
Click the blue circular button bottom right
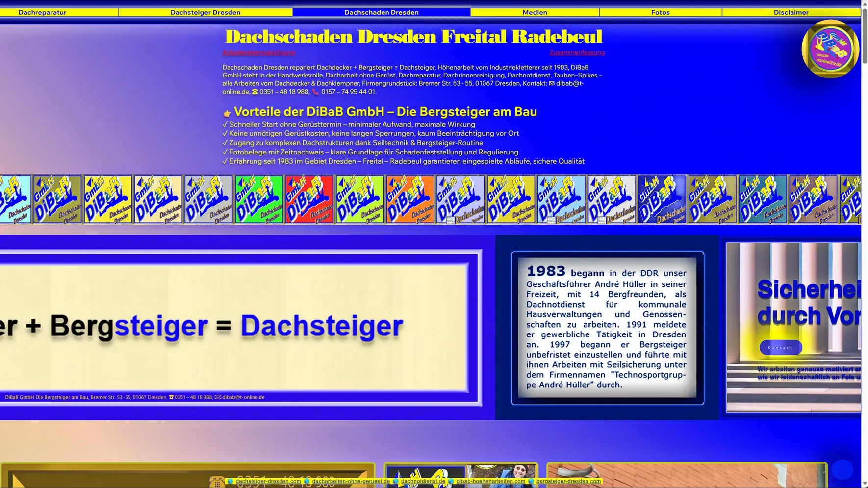[x=842, y=469]
